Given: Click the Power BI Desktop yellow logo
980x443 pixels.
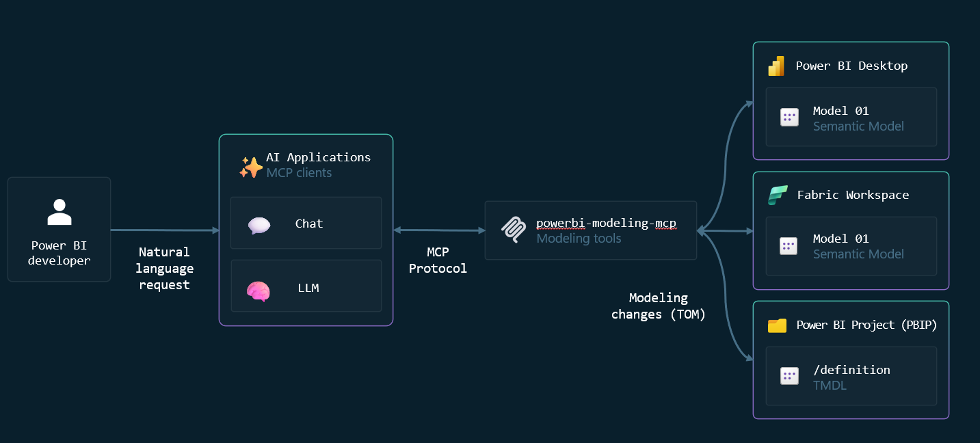Looking at the screenshot, I should (x=776, y=66).
